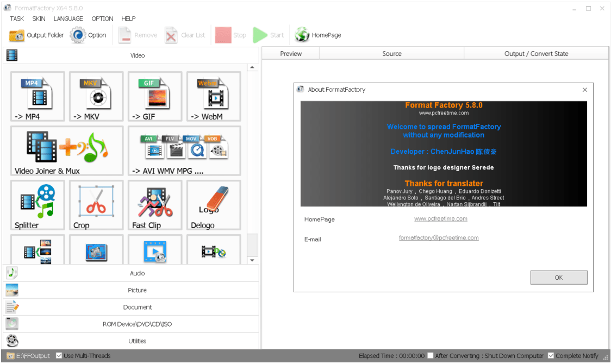Viewport: 611px width, 364px height.
Task: Open the -> MP4 conversion tile
Action: pos(38,96)
